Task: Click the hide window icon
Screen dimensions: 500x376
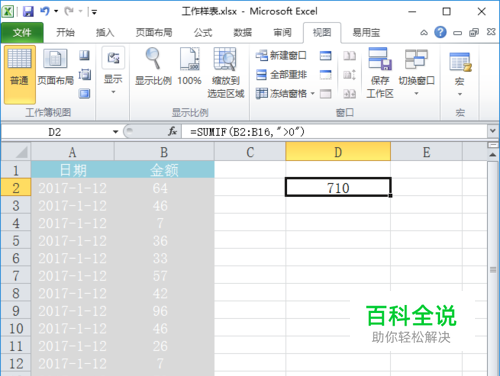Action: click(x=326, y=75)
